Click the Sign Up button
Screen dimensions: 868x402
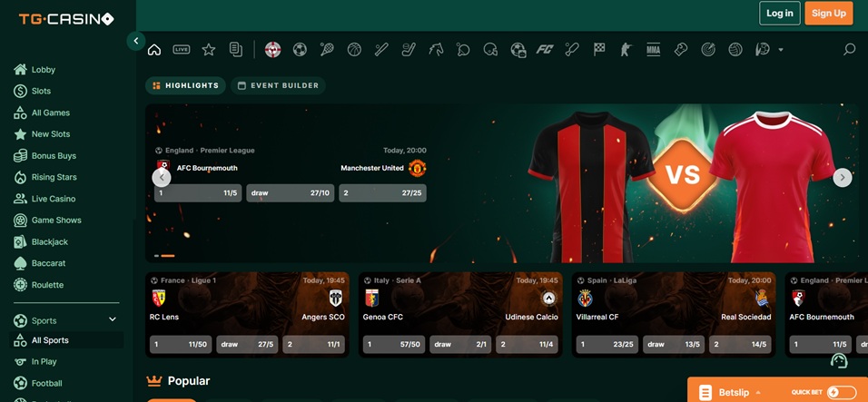[829, 14]
